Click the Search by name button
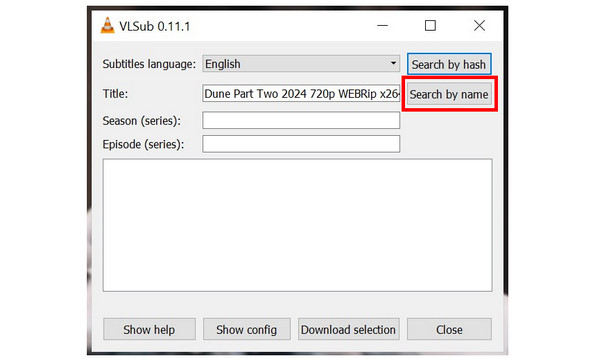600x361 pixels. 449,94
